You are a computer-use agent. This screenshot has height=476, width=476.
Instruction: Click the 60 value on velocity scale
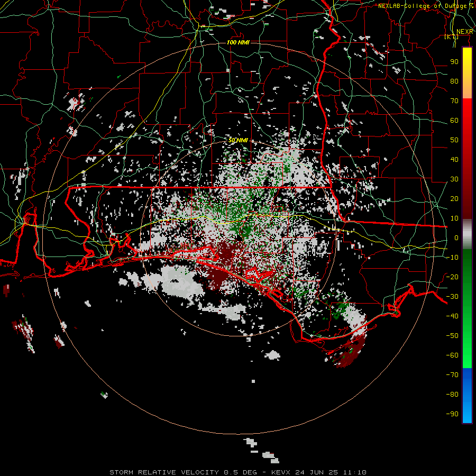[454, 121]
